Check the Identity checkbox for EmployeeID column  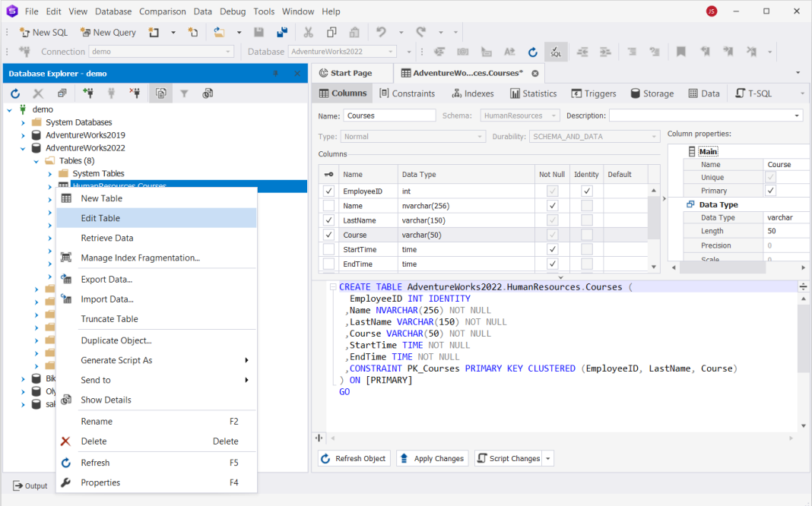click(x=585, y=191)
